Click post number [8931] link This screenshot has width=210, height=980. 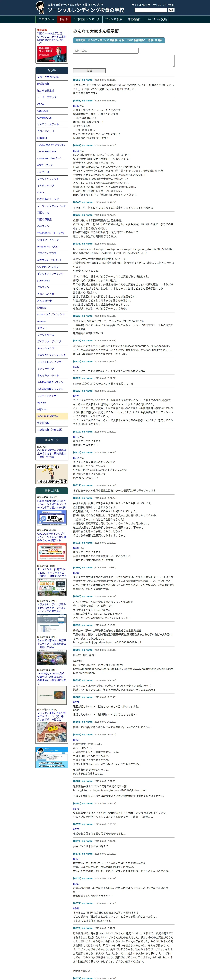(77, 244)
